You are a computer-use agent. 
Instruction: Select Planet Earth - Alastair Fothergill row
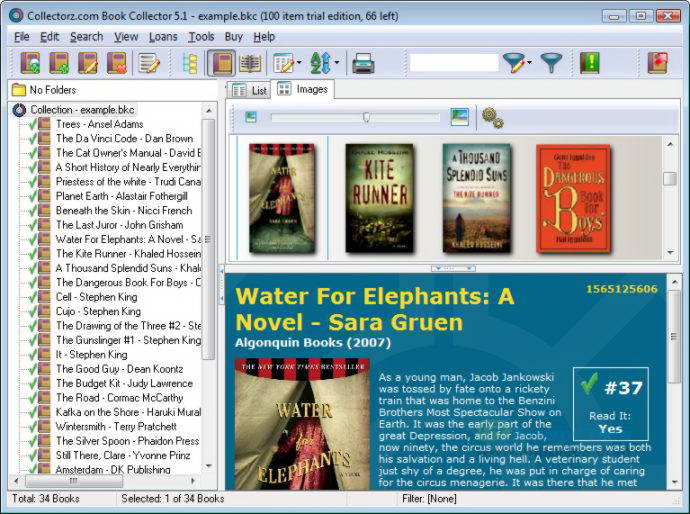point(121,196)
